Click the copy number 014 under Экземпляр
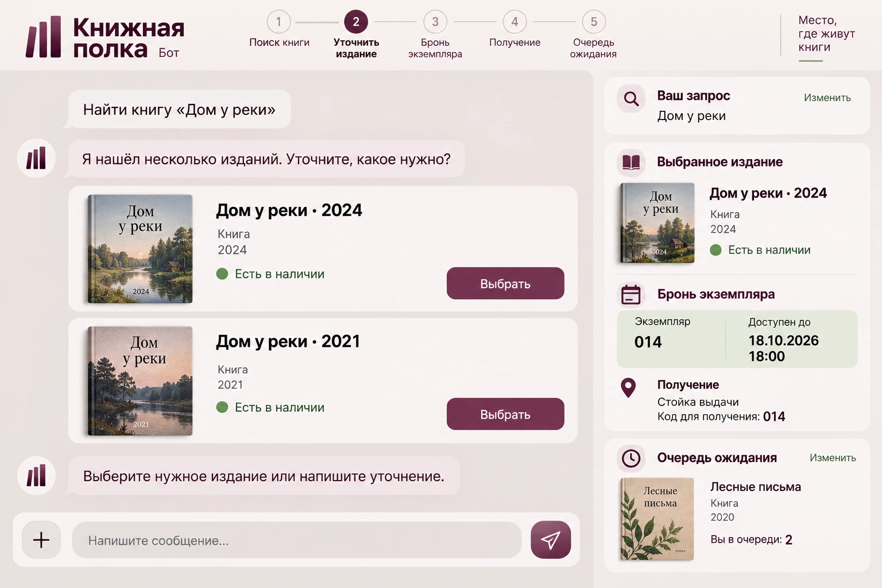This screenshot has width=882, height=588. click(648, 342)
